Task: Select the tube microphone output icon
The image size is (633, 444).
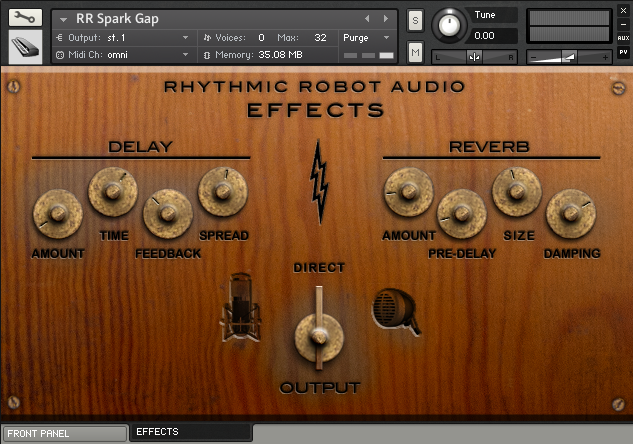Action: pyautogui.click(x=241, y=307)
